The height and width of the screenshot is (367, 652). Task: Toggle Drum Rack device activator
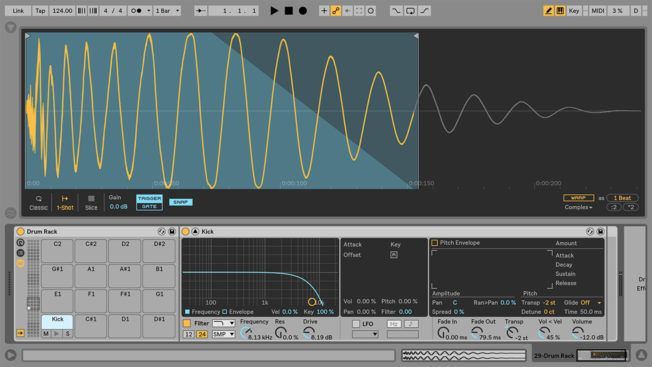point(20,232)
